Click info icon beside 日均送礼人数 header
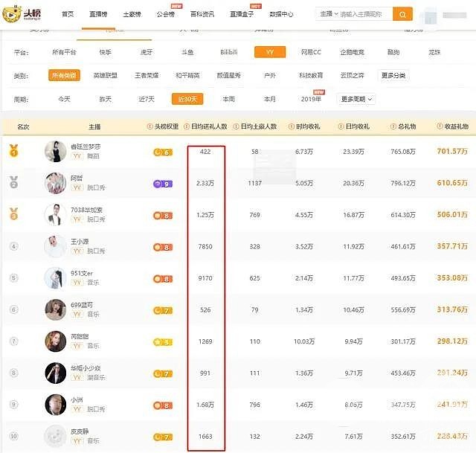This screenshot has width=476, height=453. coord(187,126)
